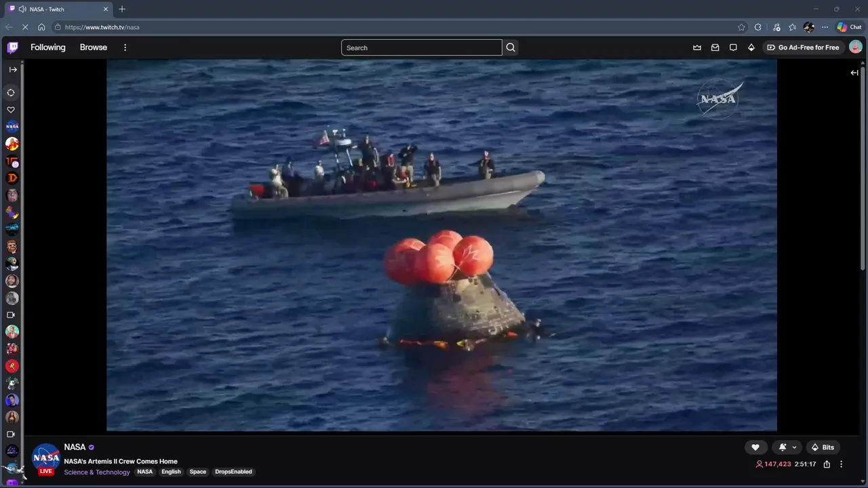Expand the notification options chevron
The width and height of the screenshot is (868, 488).
[x=794, y=447]
